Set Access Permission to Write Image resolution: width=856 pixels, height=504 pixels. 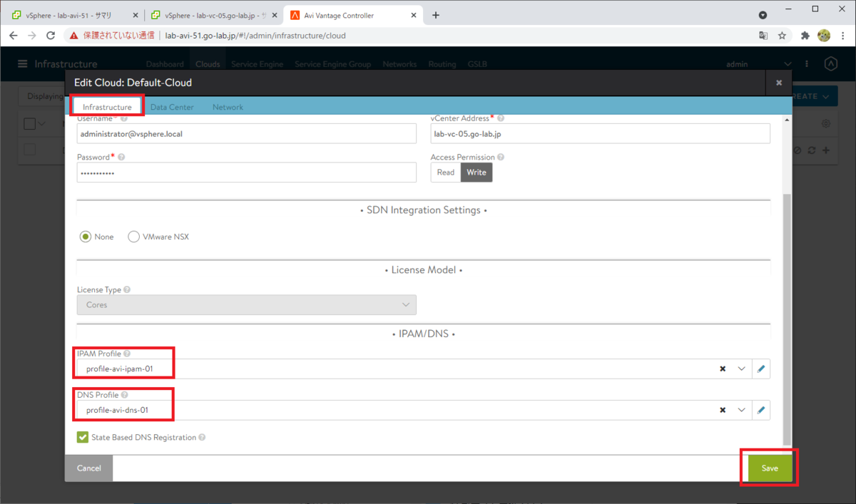click(x=477, y=173)
